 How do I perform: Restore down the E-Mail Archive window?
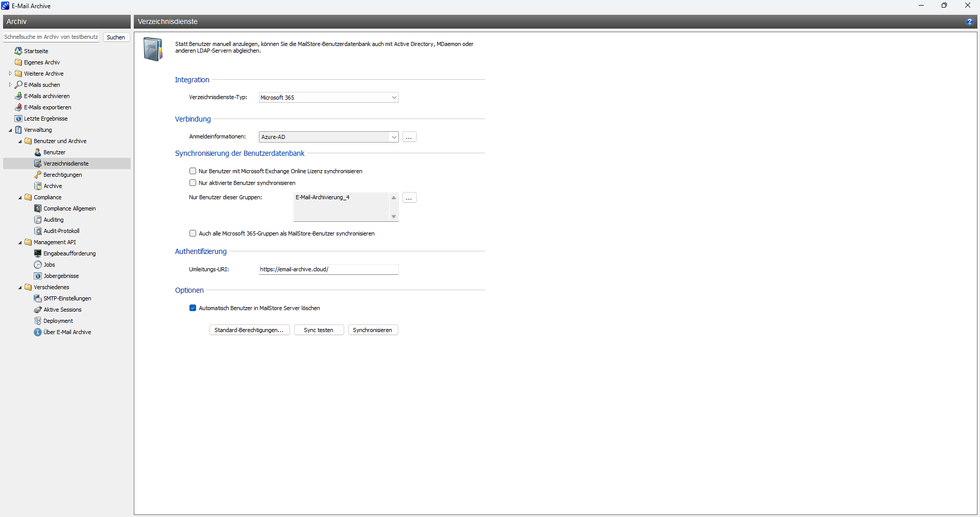point(944,6)
